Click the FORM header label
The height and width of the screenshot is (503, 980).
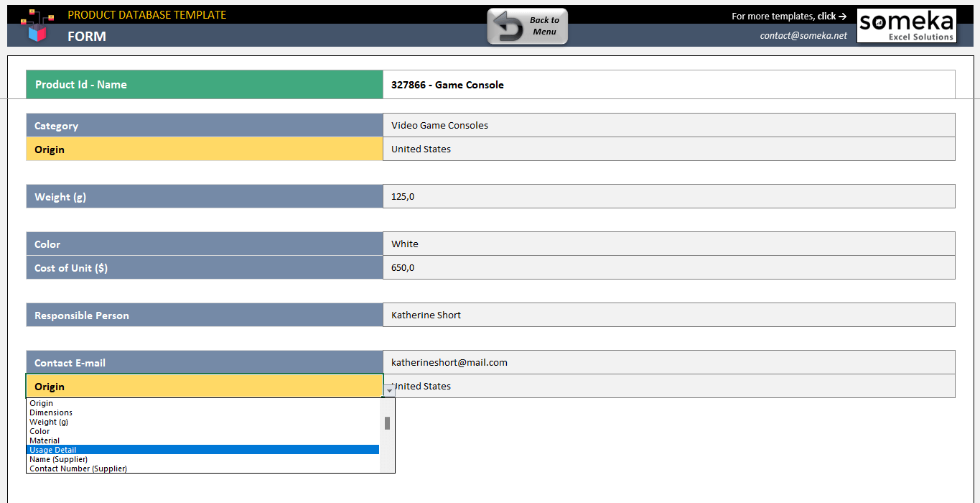click(x=86, y=36)
